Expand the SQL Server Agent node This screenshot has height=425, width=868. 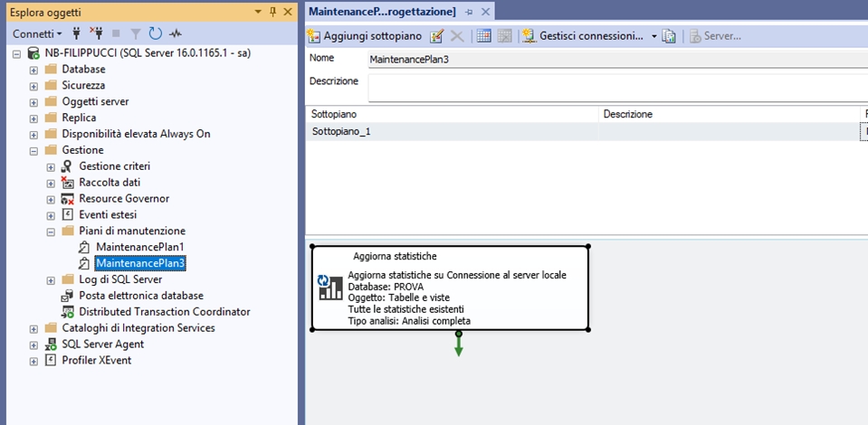(33, 345)
